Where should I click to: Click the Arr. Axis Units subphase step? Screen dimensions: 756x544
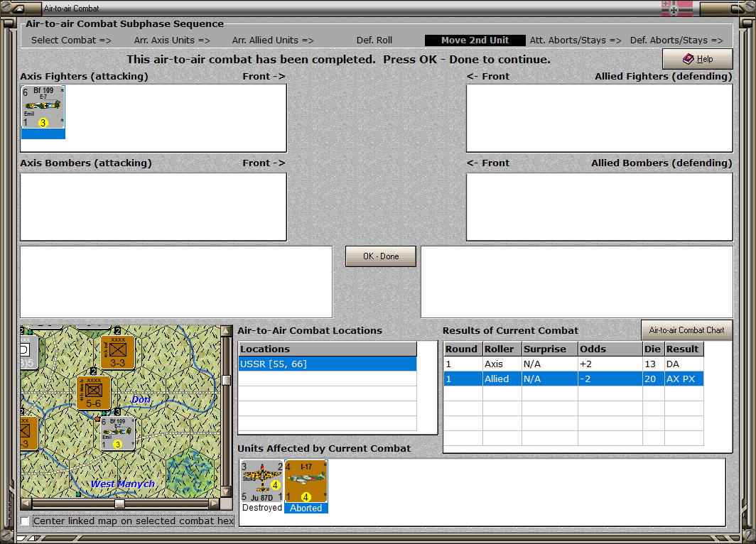(172, 40)
